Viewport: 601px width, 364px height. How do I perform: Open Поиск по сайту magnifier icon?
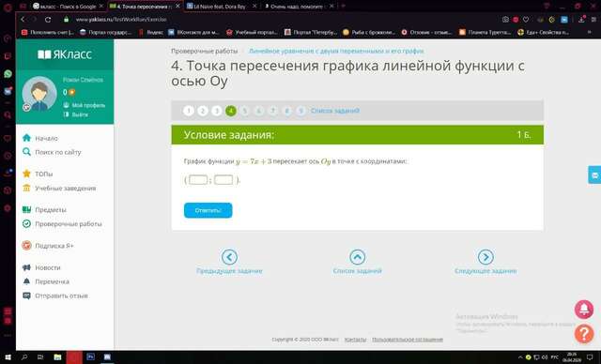[x=26, y=152]
